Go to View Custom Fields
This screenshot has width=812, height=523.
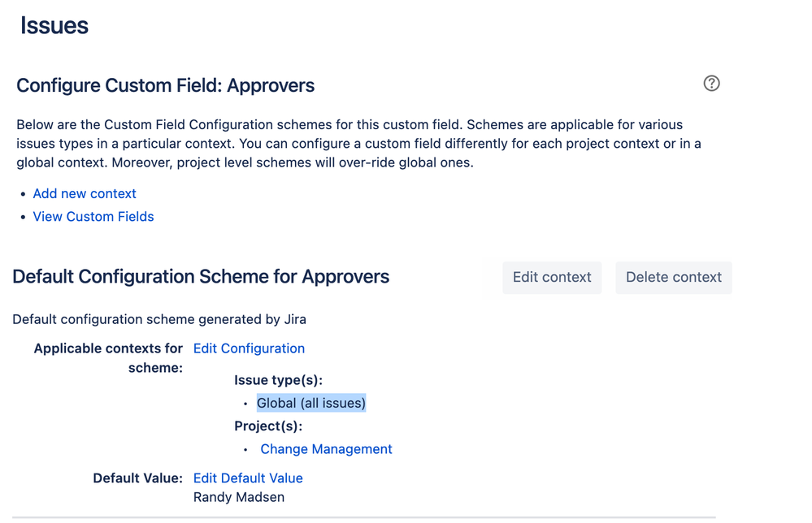93,217
